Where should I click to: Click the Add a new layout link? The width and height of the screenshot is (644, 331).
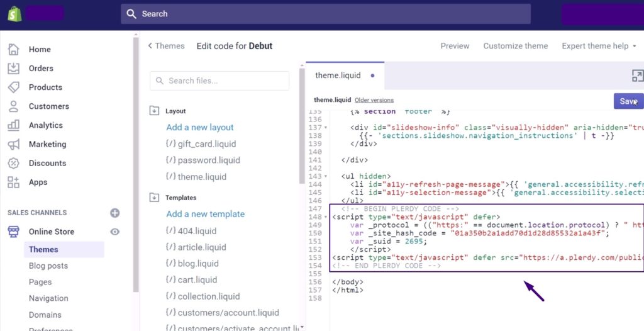[x=199, y=127]
